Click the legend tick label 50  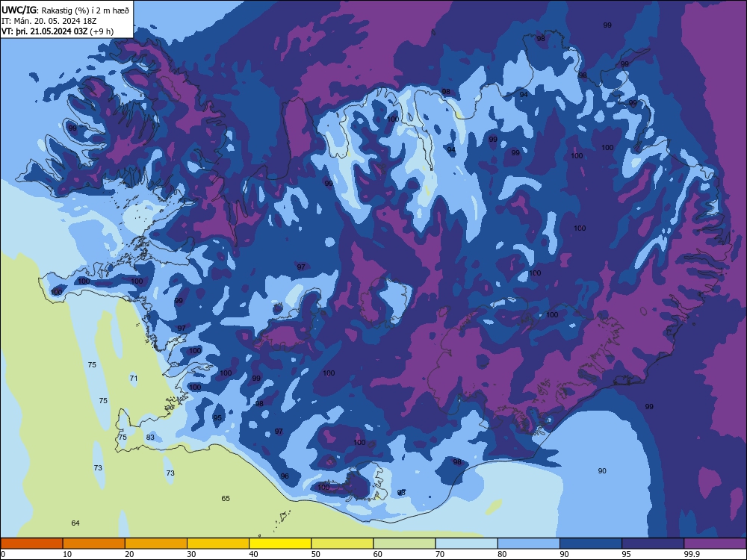pos(316,554)
